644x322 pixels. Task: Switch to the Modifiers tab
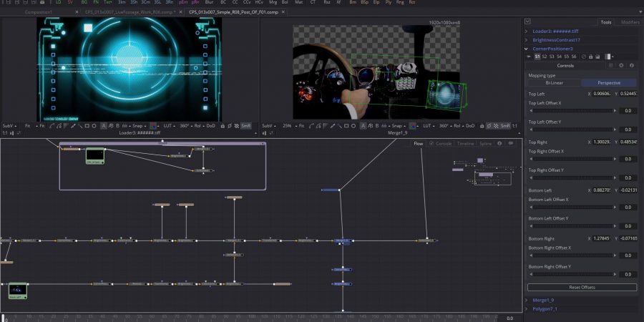coord(630,22)
